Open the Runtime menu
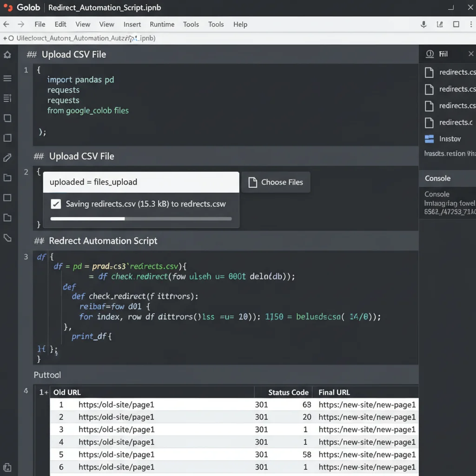This screenshot has height=476, width=476. click(x=162, y=24)
